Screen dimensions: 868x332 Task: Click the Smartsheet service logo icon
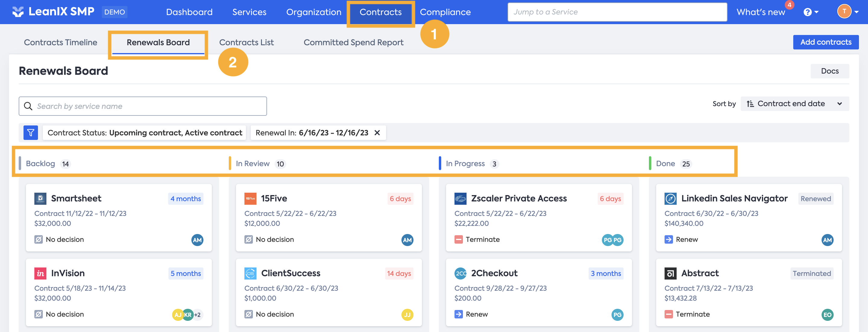click(40, 198)
